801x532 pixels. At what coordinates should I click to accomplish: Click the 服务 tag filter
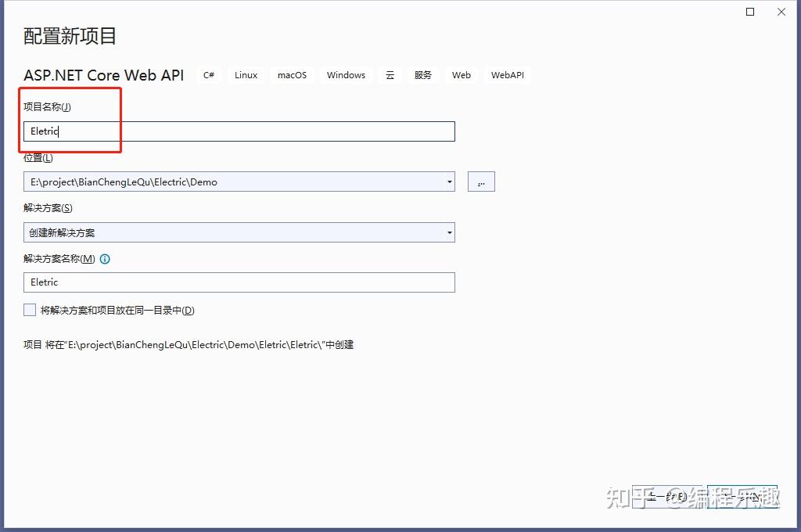coord(422,74)
